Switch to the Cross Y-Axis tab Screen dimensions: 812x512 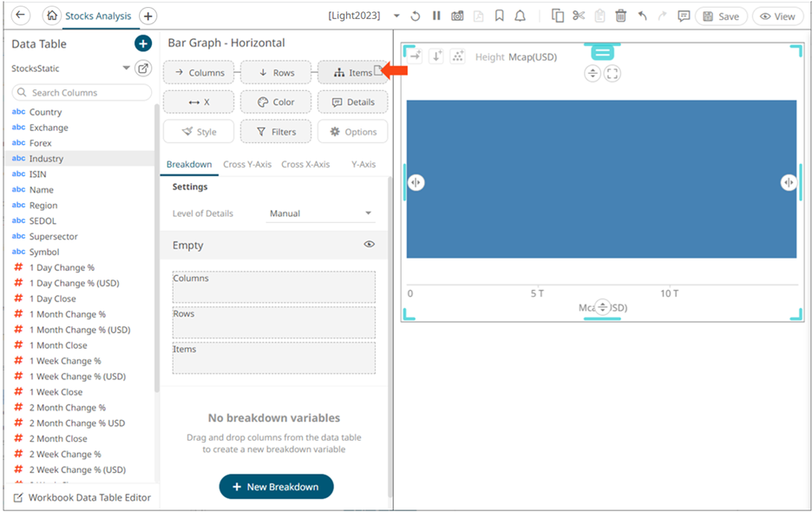click(247, 164)
